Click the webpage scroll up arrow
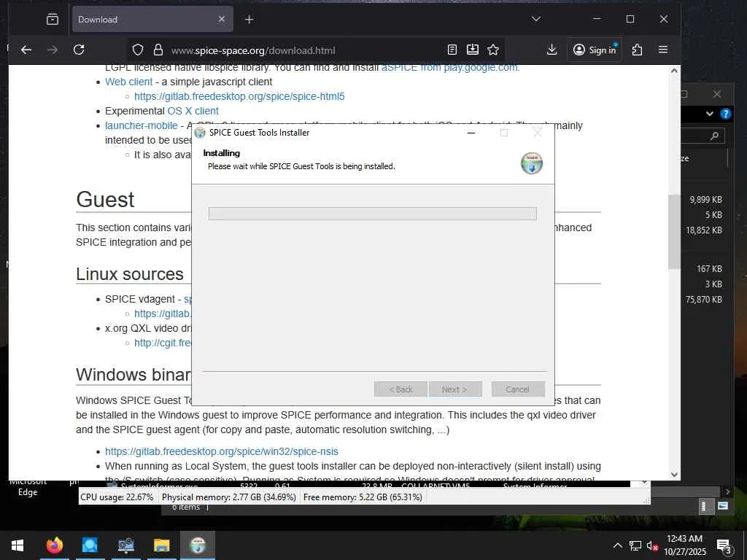 [x=674, y=71]
